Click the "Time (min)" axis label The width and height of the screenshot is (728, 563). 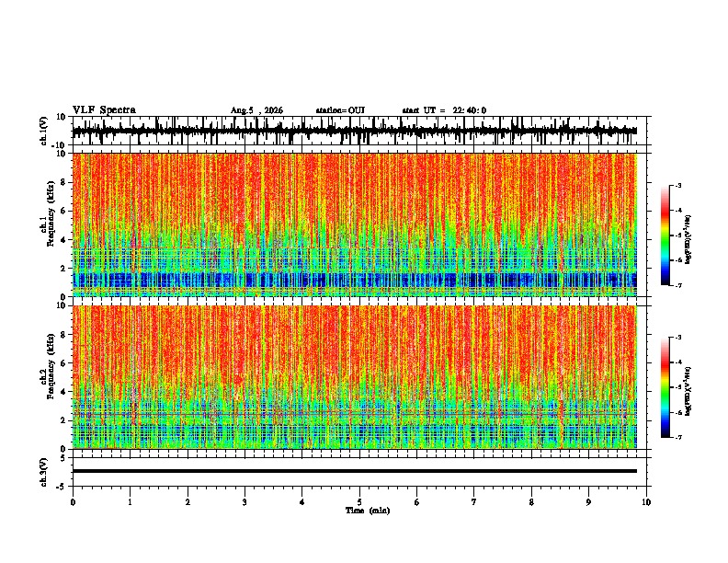368,511
